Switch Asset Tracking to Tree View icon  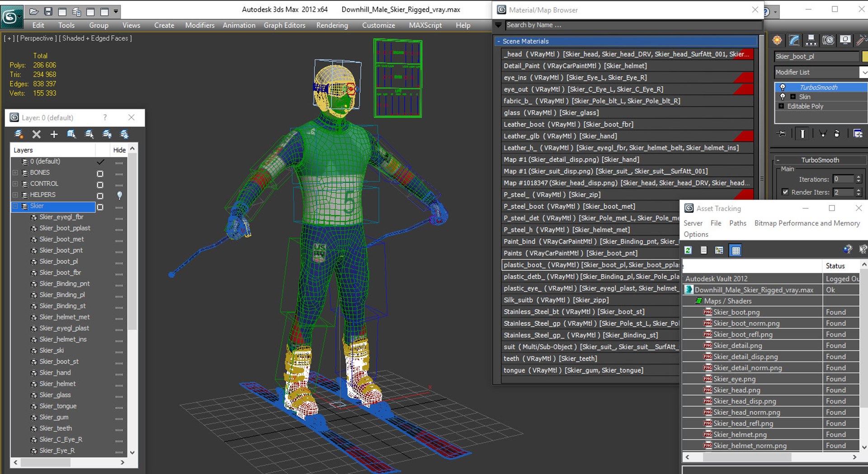tap(719, 250)
